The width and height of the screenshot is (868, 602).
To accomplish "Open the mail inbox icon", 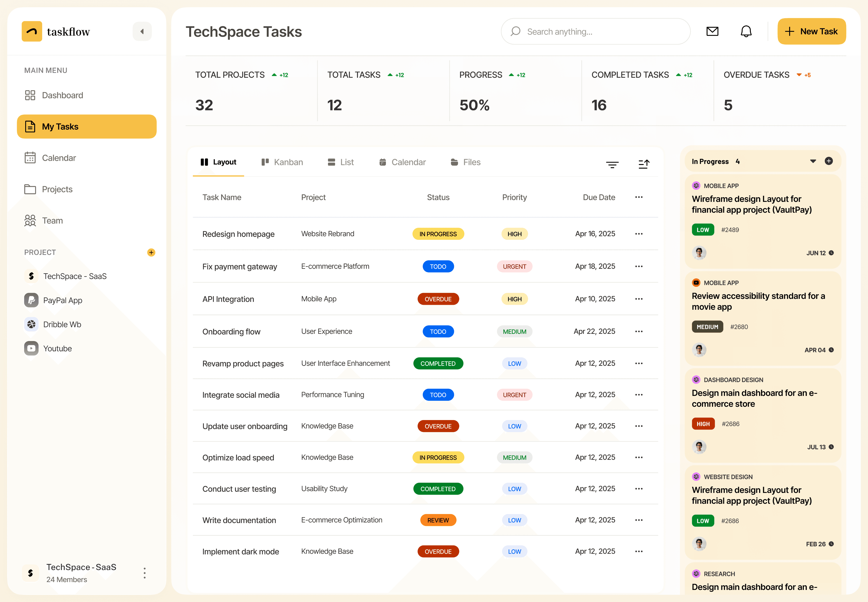I will pos(712,31).
